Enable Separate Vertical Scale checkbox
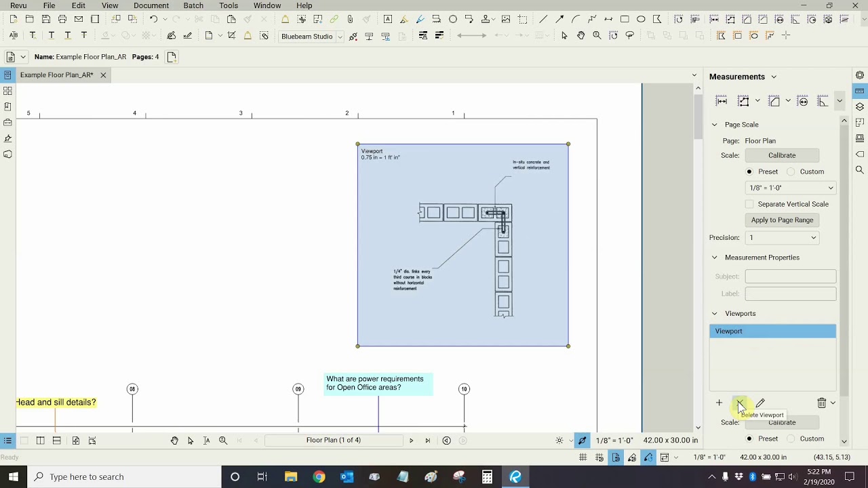 click(749, 204)
